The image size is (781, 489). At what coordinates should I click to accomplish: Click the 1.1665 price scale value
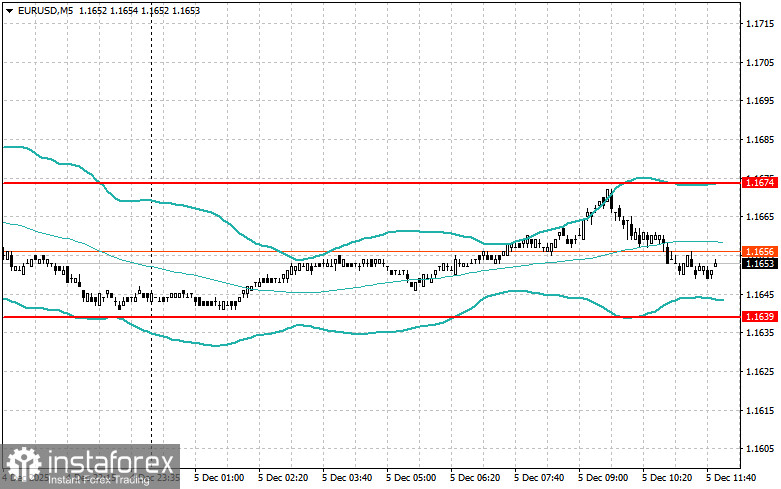point(760,217)
